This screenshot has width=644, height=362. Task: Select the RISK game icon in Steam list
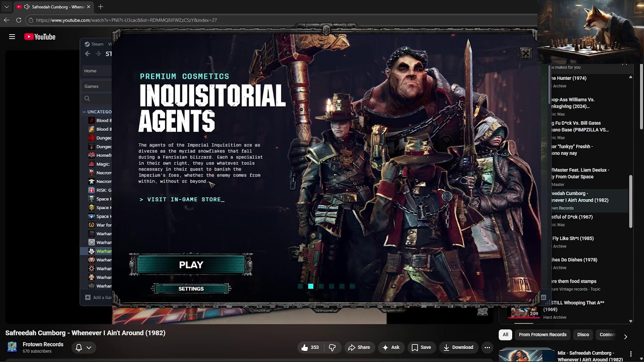[x=92, y=190]
